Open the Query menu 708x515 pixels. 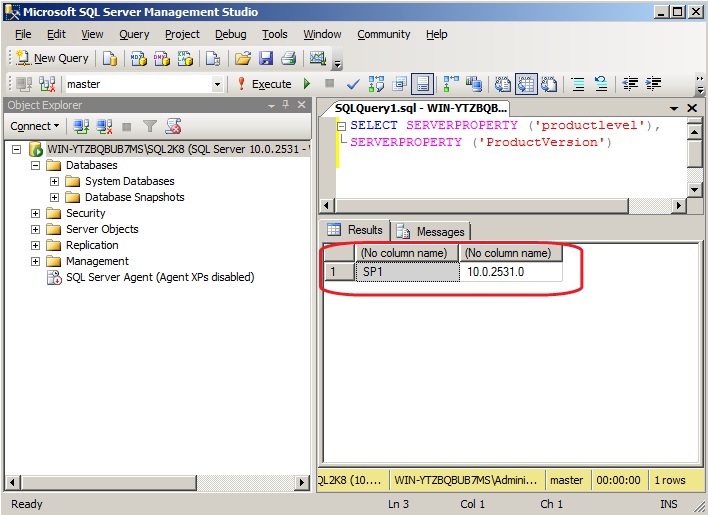(134, 34)
